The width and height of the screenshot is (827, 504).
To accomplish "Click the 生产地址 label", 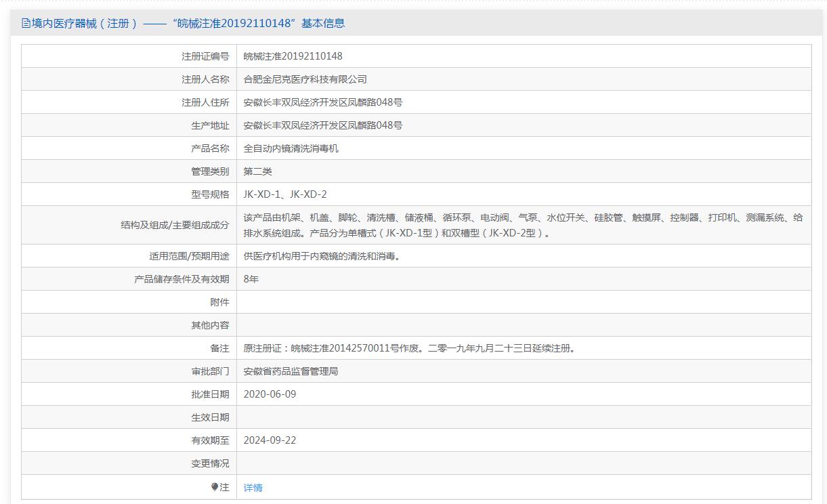I will pos(210,125).
